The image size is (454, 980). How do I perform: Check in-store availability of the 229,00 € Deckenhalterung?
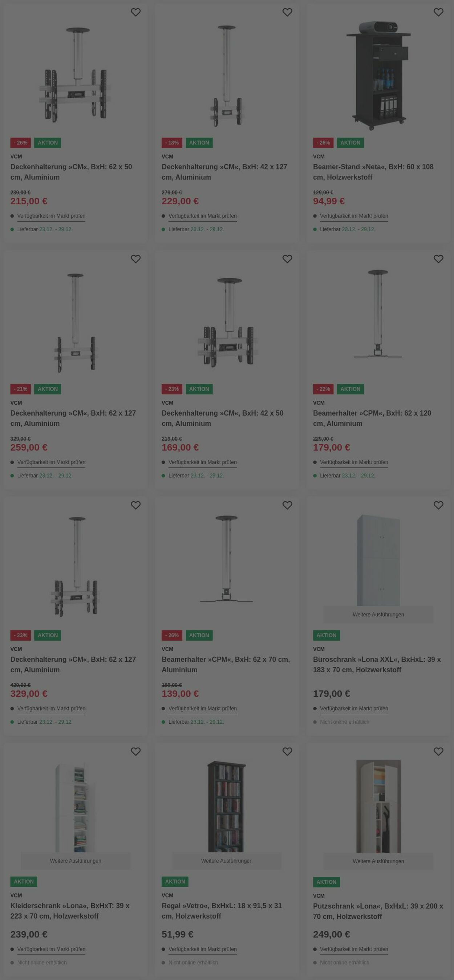[202, 216]
